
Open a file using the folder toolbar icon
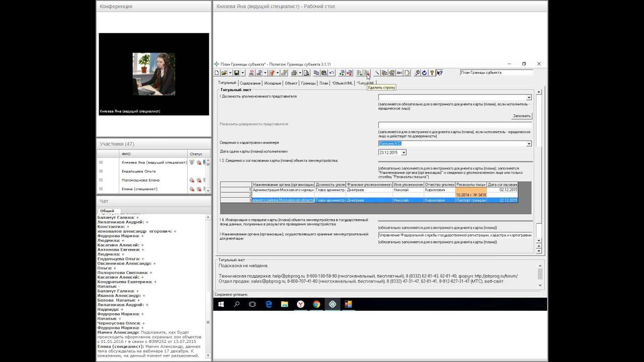(224, 73)
